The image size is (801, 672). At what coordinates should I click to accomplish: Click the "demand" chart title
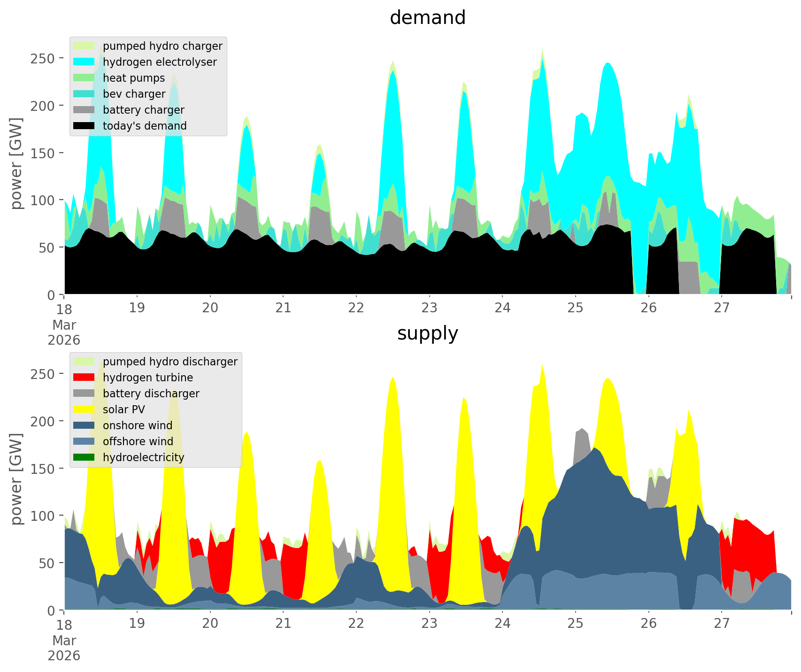[427, 18]
